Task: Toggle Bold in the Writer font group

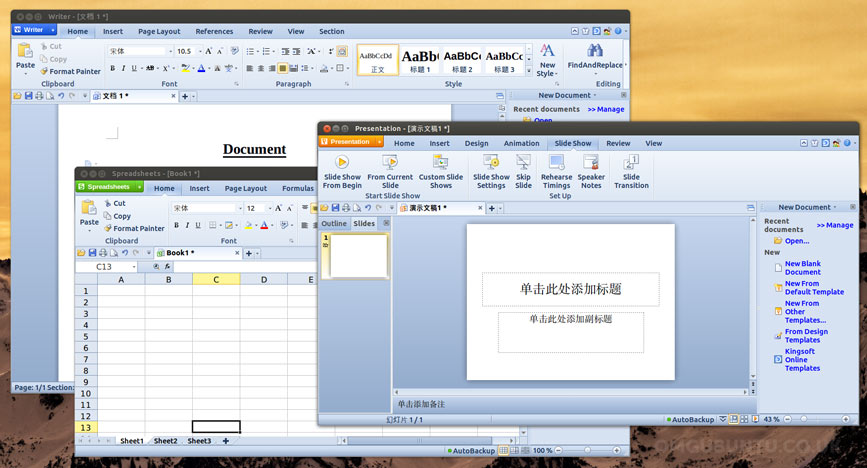Action: click(x=111, y=68)
